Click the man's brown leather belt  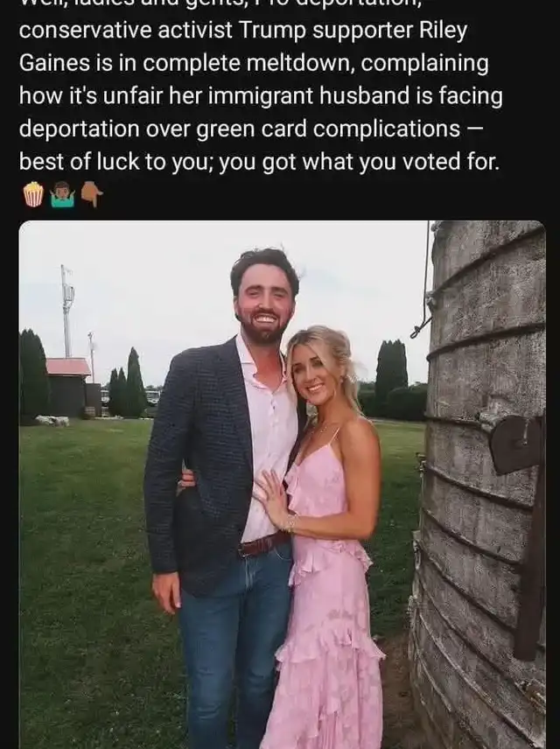click(x=264, y=545)
